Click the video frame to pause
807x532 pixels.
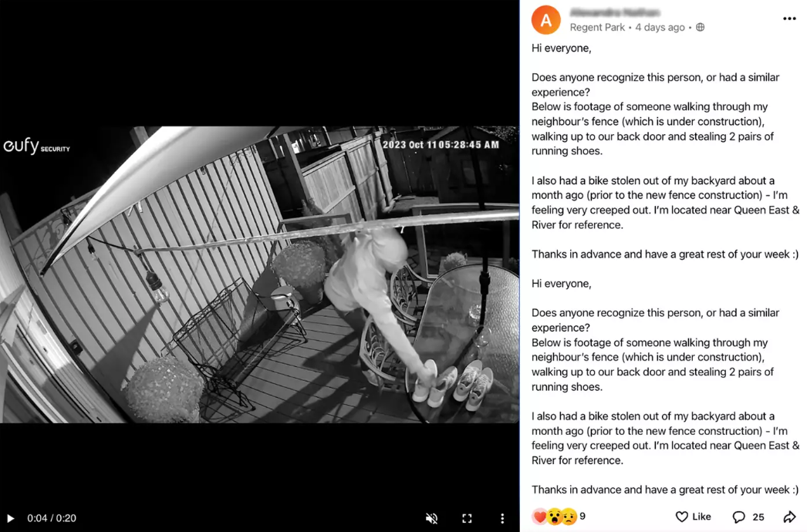click(x=259, y=274)
